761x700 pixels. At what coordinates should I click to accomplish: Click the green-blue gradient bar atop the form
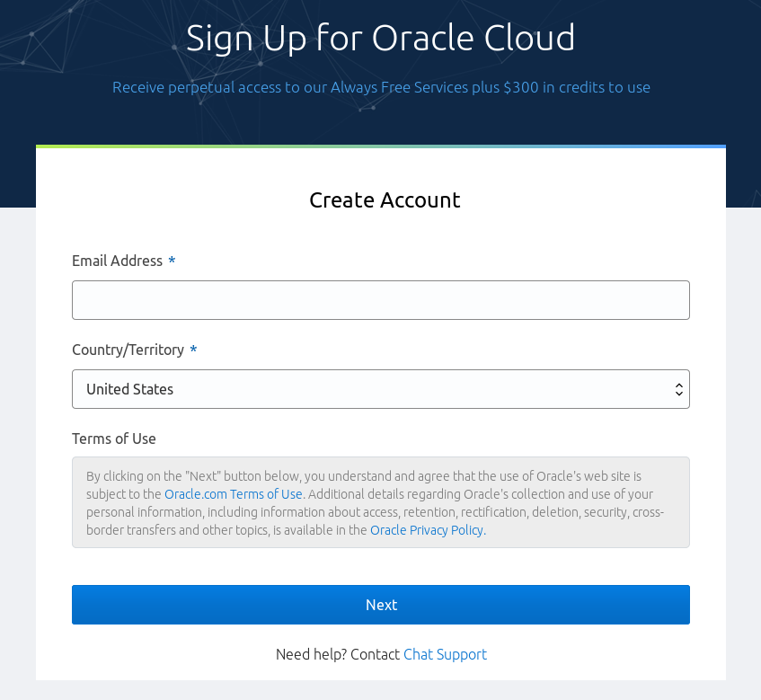point(380,146)
